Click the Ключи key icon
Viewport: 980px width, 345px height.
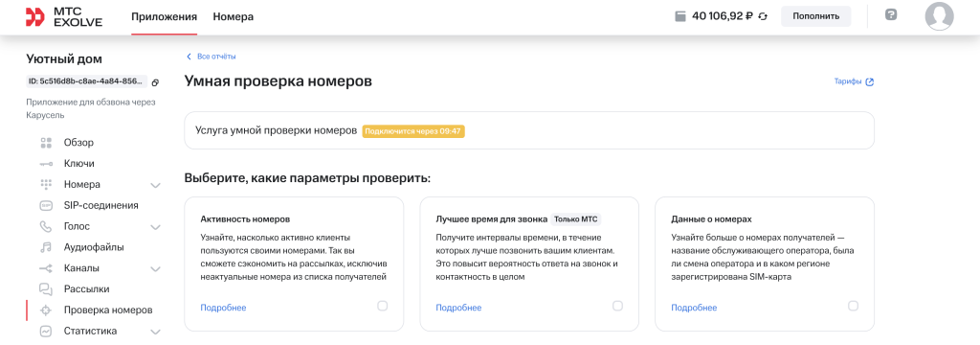(x=46, y=164)
